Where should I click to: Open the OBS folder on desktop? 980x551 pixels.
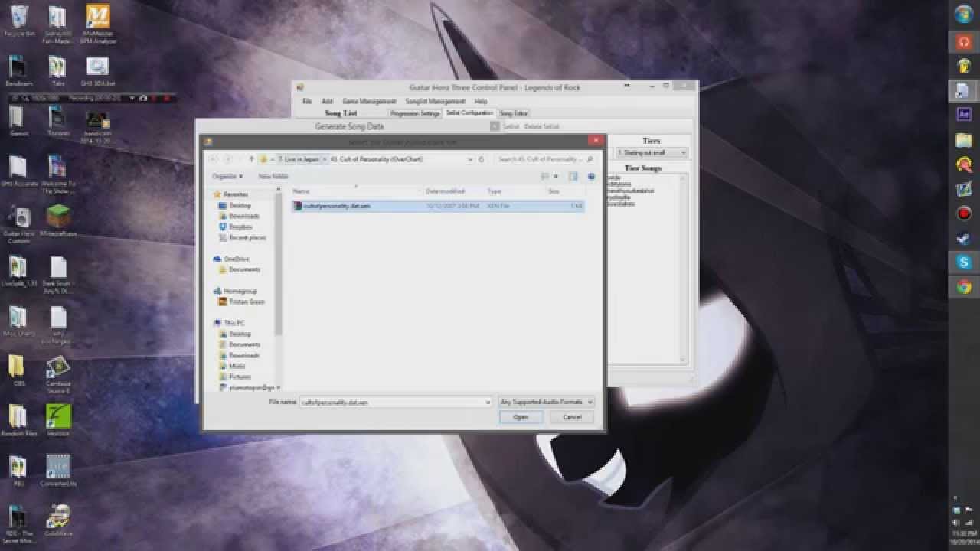19,370
